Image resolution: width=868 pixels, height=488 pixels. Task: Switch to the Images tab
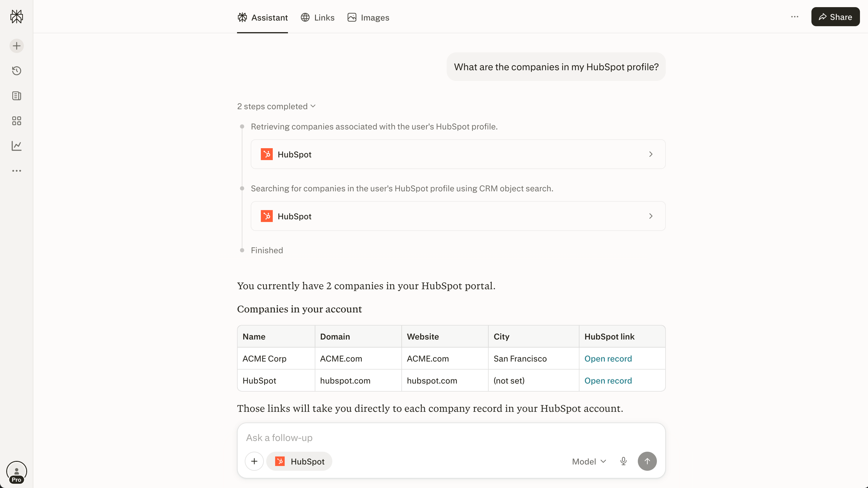pos(368,18)
